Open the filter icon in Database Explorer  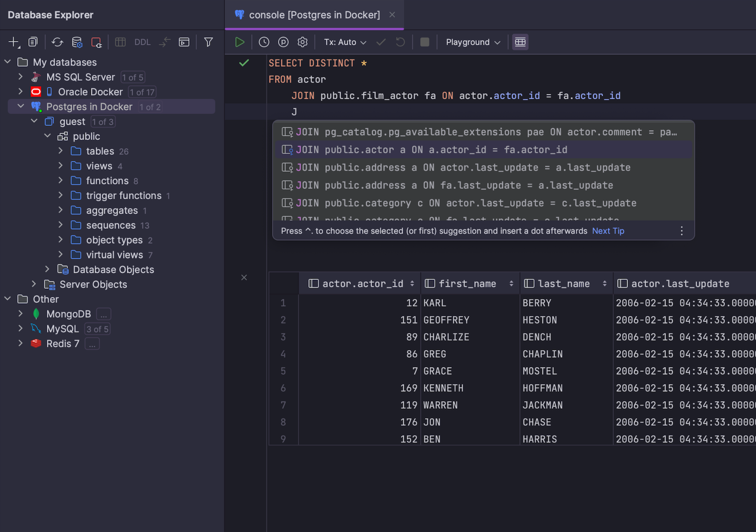[x=208, y=42]
